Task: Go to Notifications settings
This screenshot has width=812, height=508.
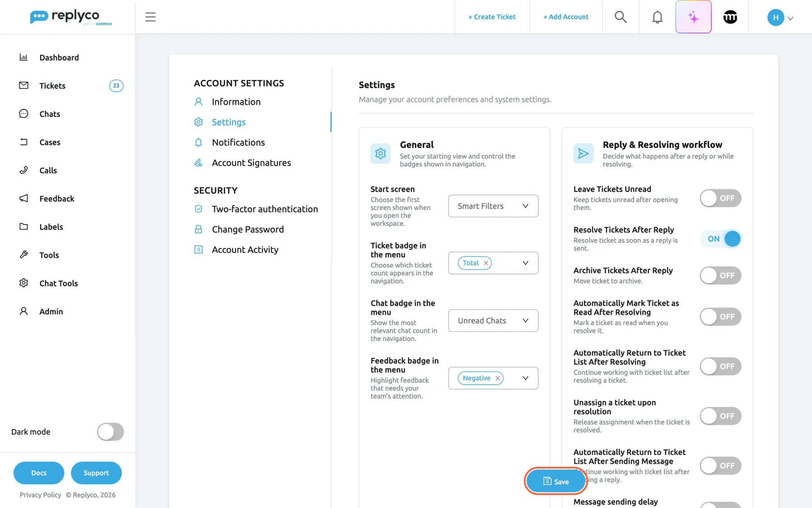Action: (x=238, y=142)
